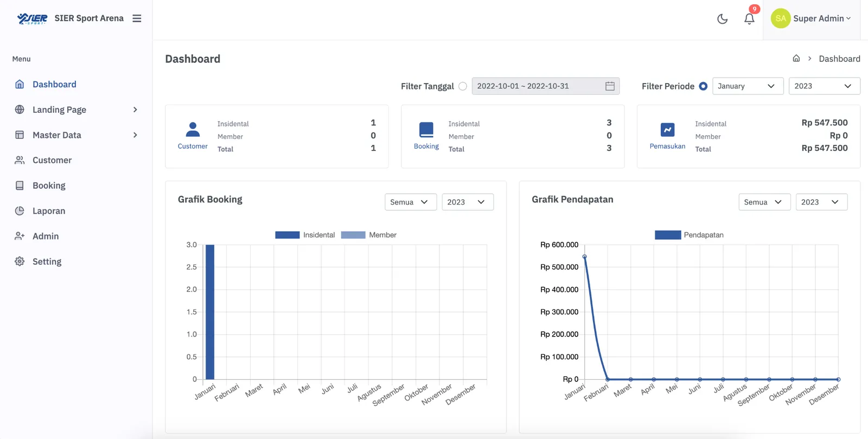This screenshot has height=439, width=868.
Task: Open the January month dropdown
Action: click(x=748, y=86)
